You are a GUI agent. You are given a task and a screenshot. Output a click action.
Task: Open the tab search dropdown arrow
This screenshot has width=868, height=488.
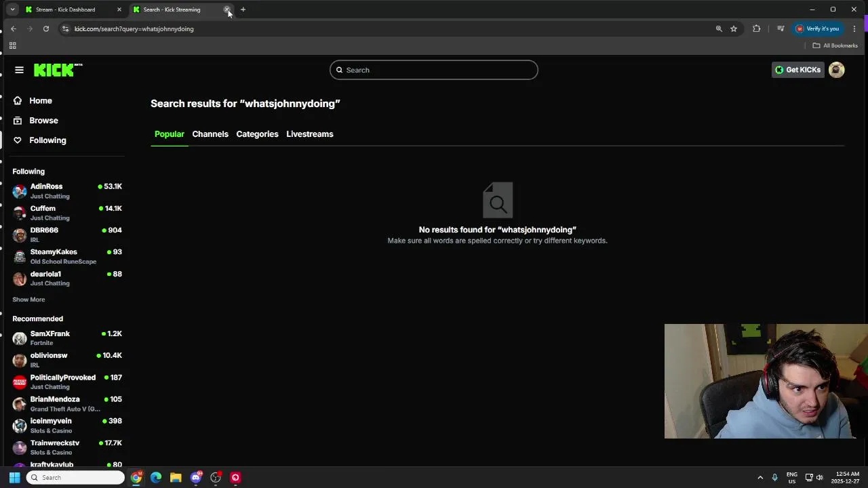tap(12, 9)
